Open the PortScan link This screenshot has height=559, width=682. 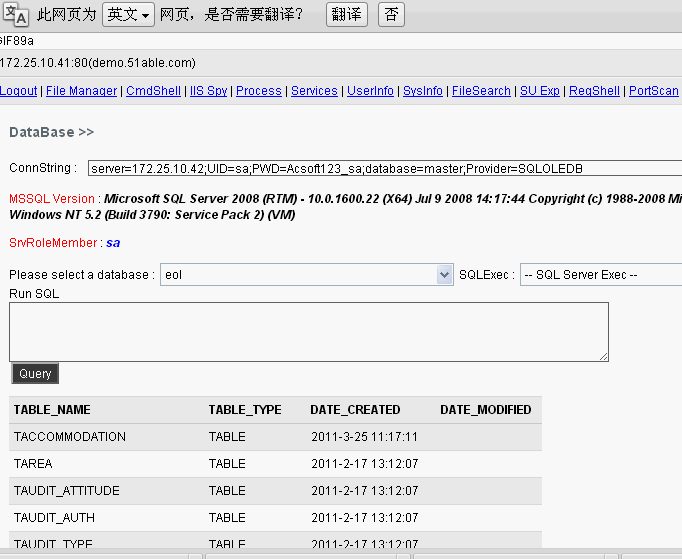pyautogui.click(x=654, y=90)
